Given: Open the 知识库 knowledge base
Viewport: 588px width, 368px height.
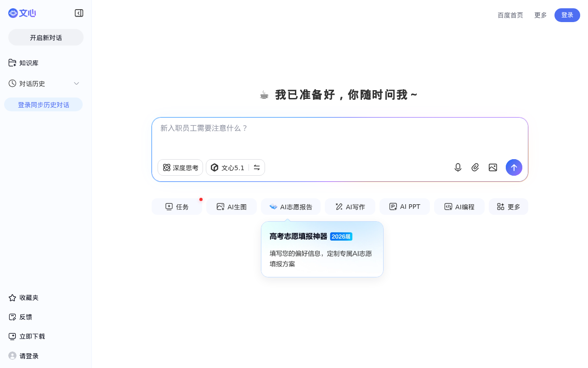Looking at the screenshot, I should coord(46,63).
